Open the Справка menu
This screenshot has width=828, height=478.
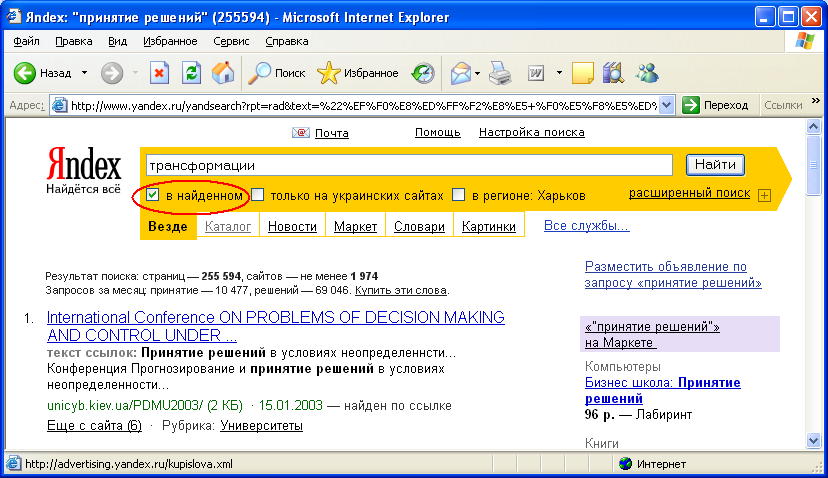(x=287, y=41)
